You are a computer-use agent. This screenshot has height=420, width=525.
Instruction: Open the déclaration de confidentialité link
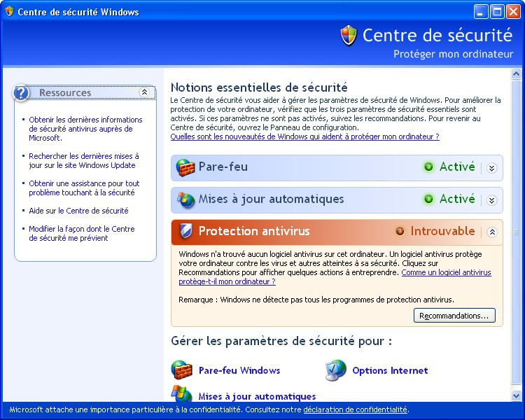[x=356, y=409]
